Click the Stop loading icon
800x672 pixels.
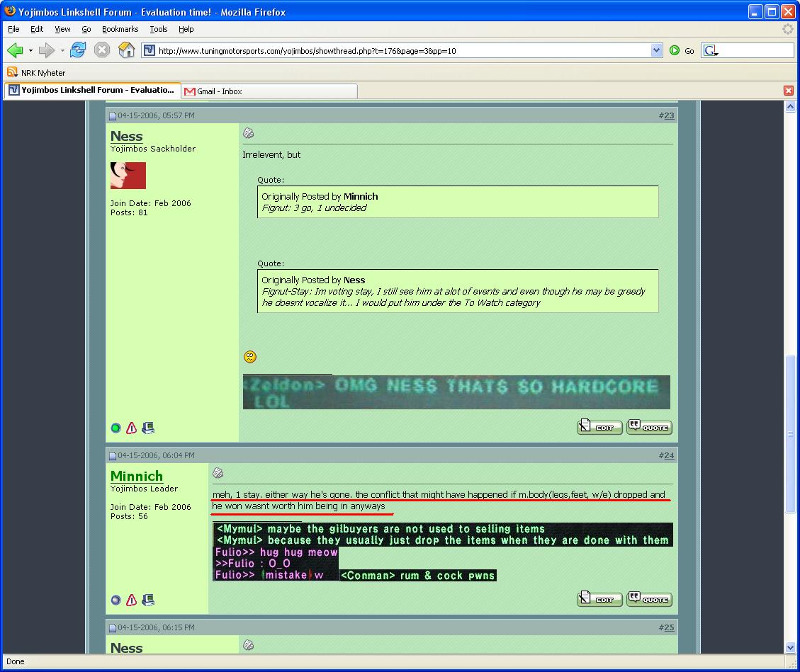pos(102,50)
